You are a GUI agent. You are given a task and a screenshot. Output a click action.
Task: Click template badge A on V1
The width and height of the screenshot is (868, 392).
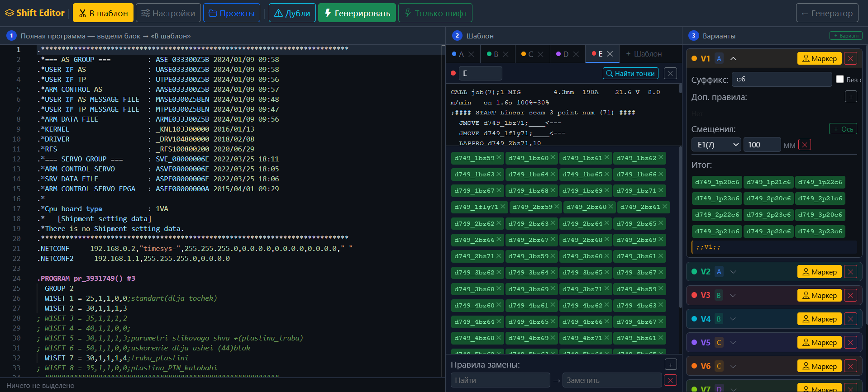coord(719,58)
